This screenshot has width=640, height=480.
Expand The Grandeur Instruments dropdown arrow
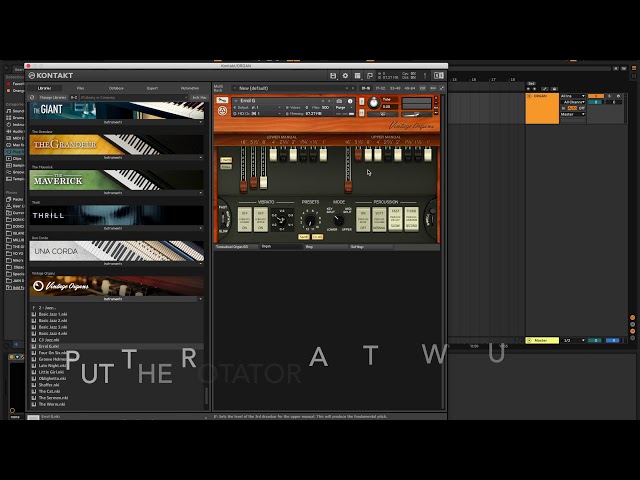pyautogui.click(x=200, y=158)
